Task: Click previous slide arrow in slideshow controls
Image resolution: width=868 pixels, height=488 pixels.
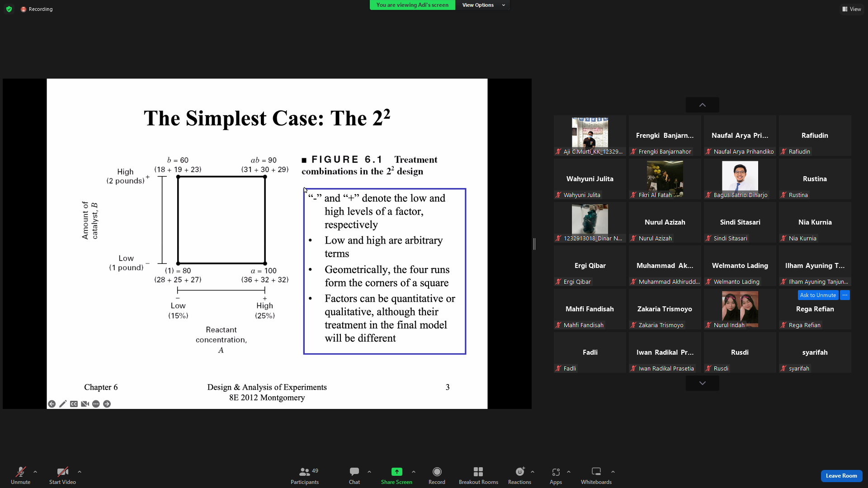Action: click(52, 404)
